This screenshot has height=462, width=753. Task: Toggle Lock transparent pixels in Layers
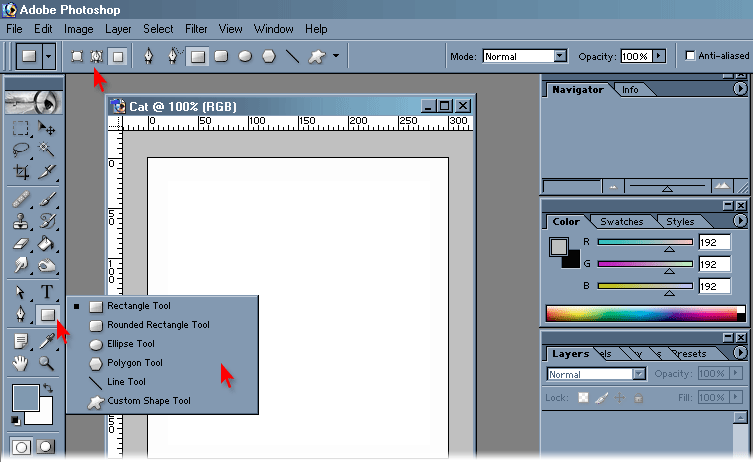(583, 398)
